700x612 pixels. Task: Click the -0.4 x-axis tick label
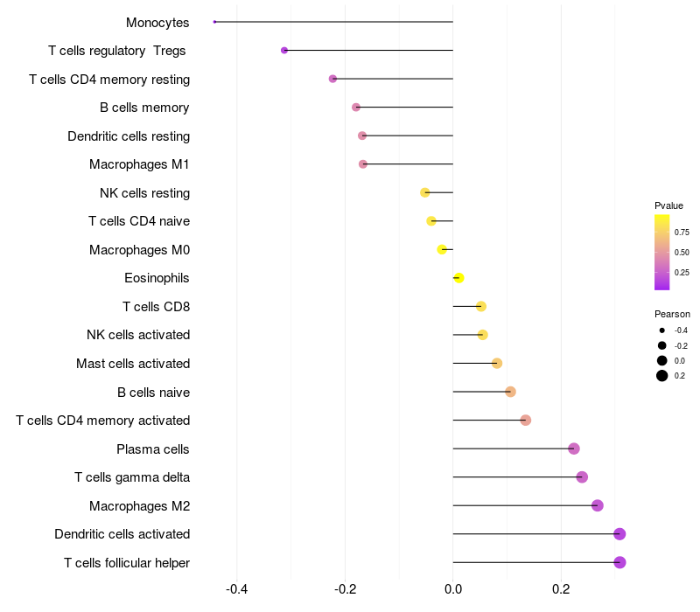(236, 589)
